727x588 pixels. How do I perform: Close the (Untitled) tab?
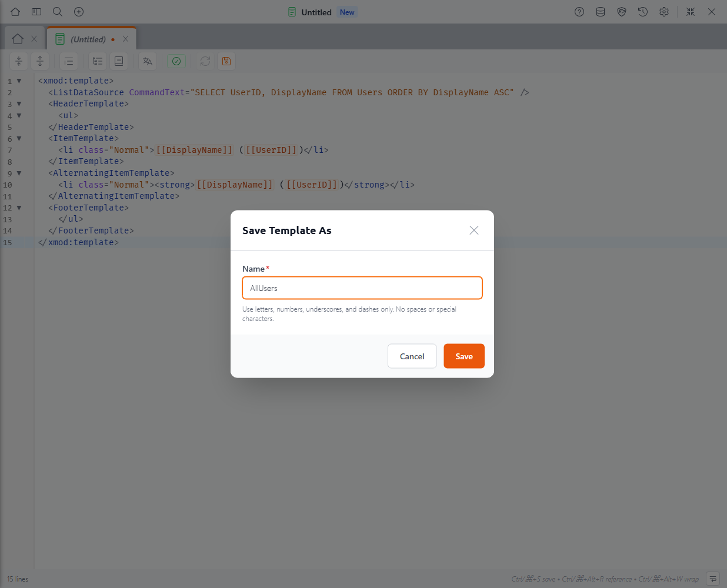point(125,39)
